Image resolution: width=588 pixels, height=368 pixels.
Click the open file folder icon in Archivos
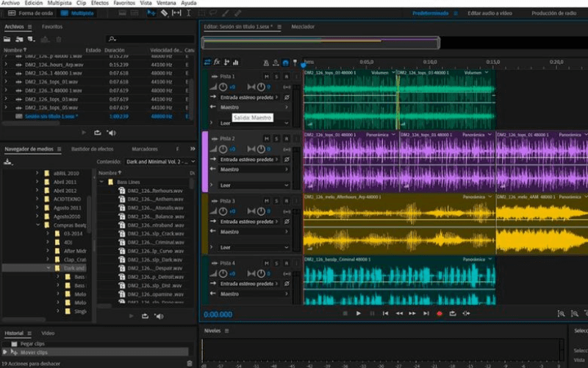[x=7, y=38]
